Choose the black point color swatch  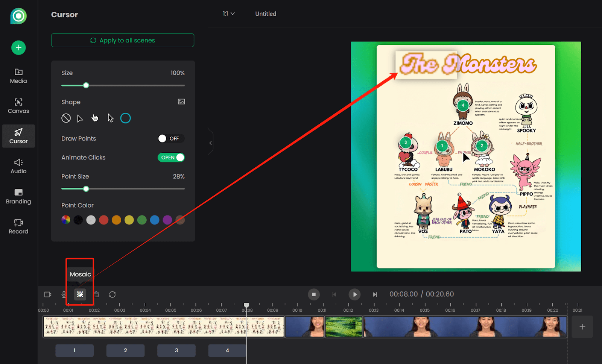pos(78,220)
